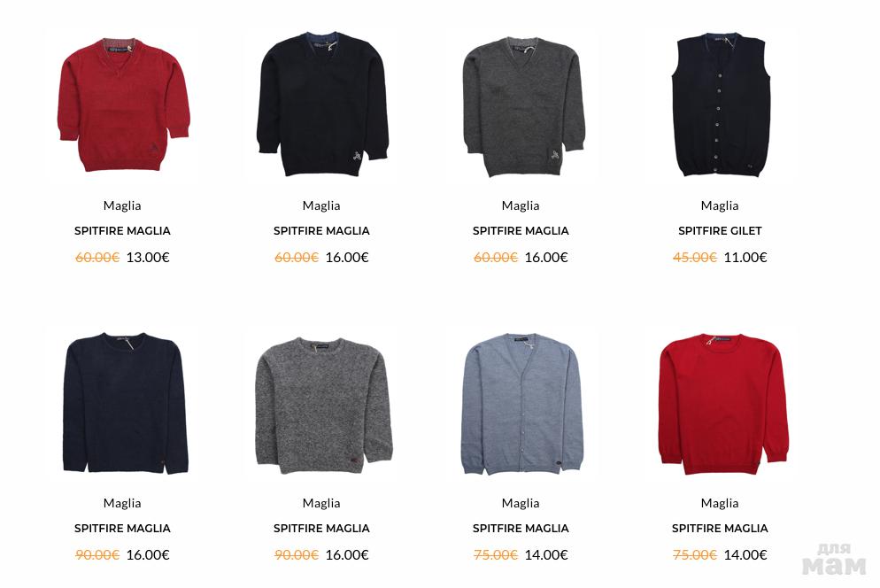Click Maglia category label under red V-neck sweater
This screenshot has height=588, width=880.
coord(122,205)
